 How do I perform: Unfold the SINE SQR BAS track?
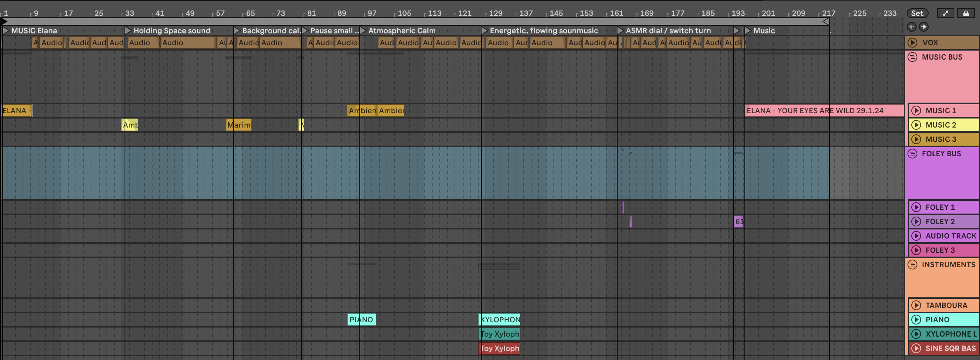click(916, 348)
